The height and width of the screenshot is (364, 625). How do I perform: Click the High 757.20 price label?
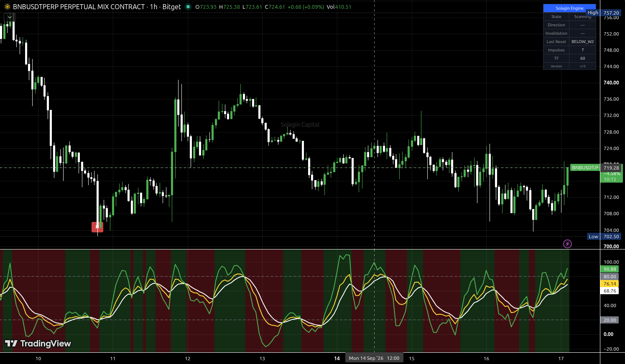604,13
